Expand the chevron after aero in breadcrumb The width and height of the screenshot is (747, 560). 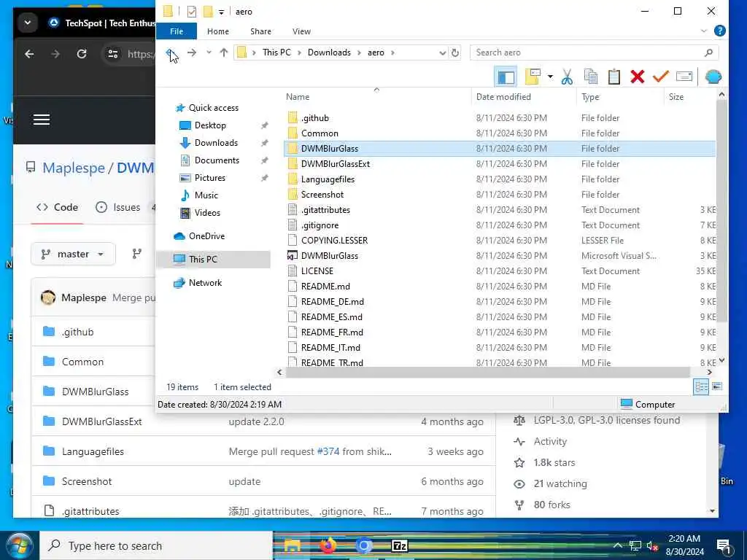click(392, 52)
